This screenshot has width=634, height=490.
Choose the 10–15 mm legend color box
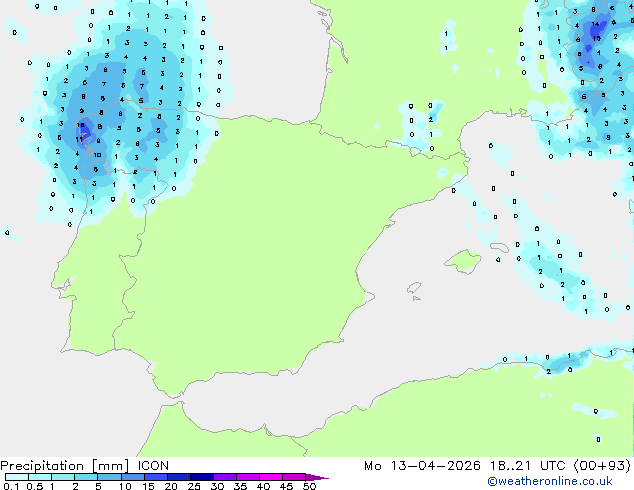tap(132, 477)
